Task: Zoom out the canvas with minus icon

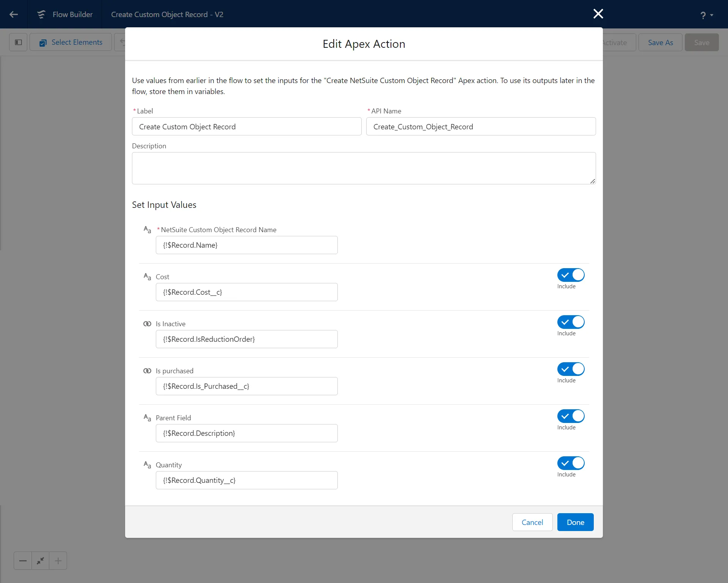Action: [x=23, y=561]
